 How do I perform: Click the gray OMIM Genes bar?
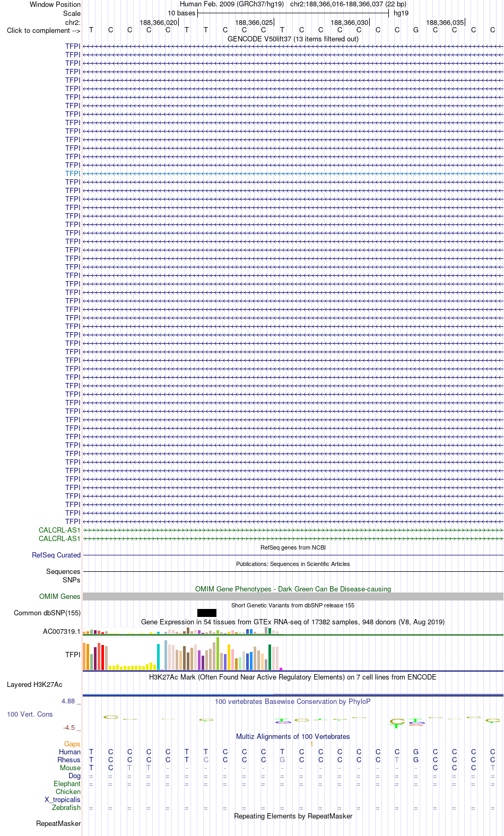293,597
